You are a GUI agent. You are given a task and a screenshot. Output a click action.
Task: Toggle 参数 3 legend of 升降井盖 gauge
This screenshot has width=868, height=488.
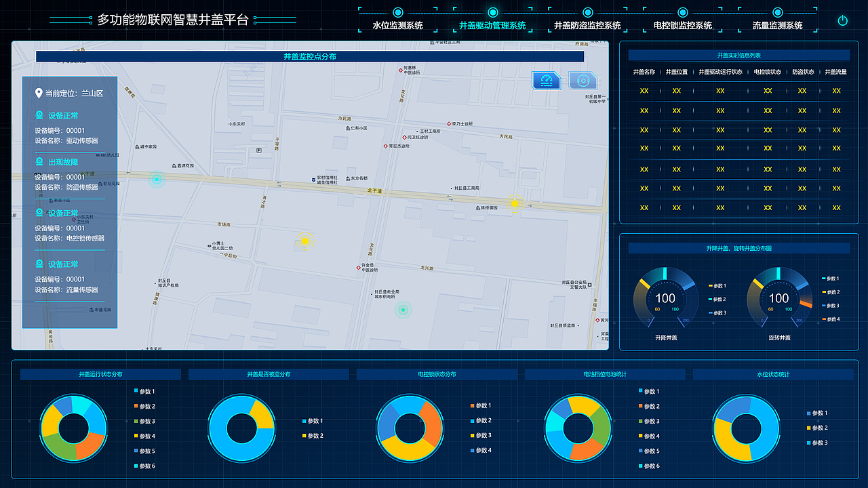(x=717, y=313)
